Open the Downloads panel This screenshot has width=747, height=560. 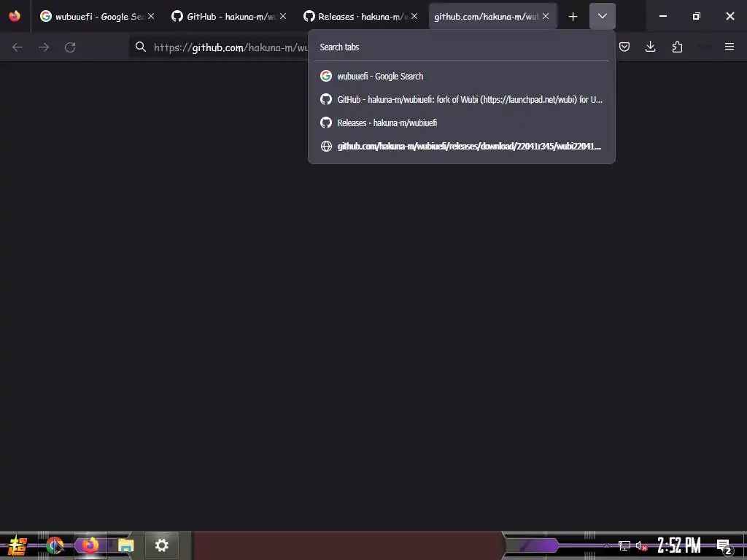click(650, 47)
